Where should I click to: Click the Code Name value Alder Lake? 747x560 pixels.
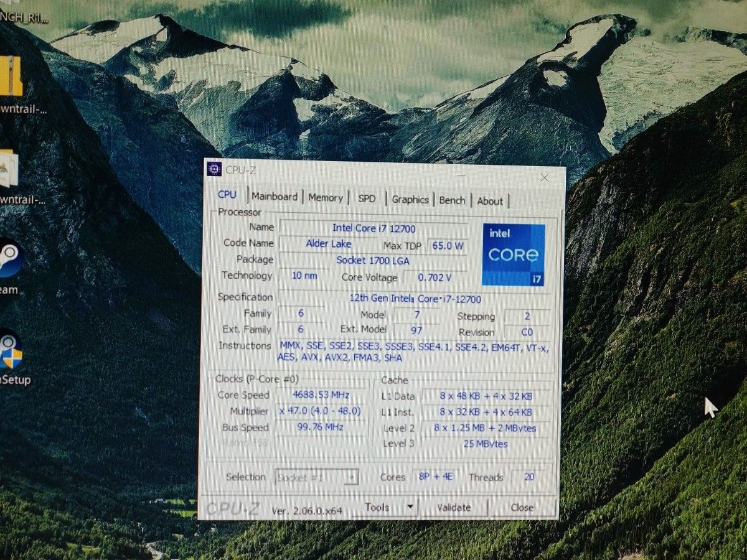(x=329, y=243)
